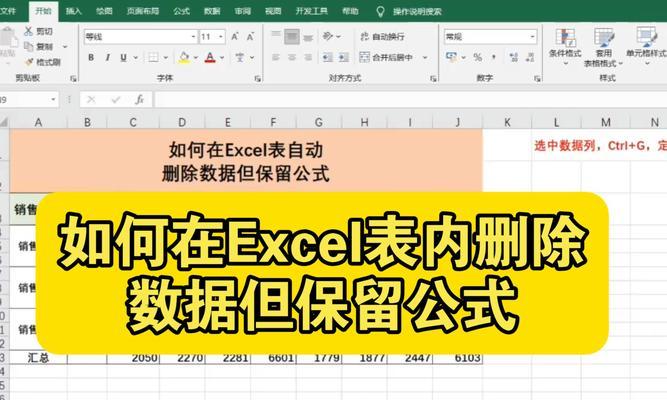
Task: Apply percent style format
Action: [x=478, y=57]
